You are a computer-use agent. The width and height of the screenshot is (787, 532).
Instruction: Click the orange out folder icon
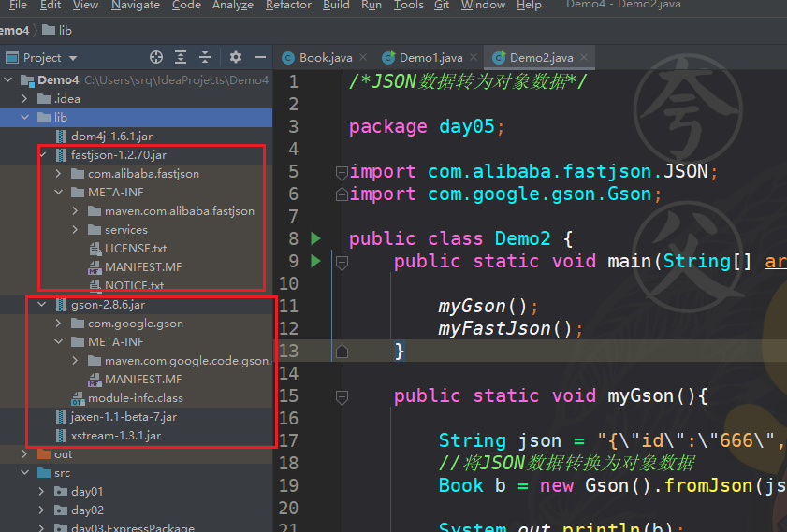[x=44, y=454]
